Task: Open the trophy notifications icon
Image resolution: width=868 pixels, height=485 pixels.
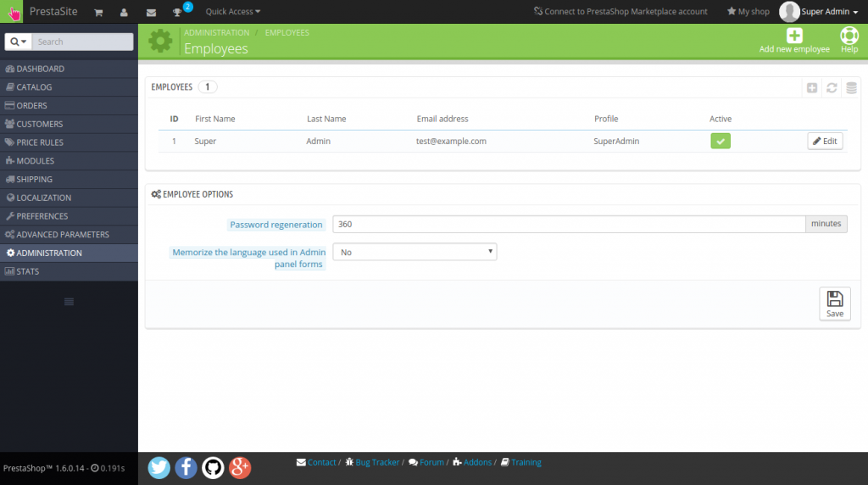Action: [177, 12]
